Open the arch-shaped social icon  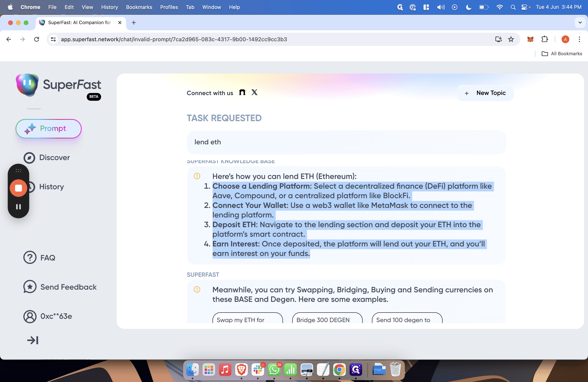[242, 92]
